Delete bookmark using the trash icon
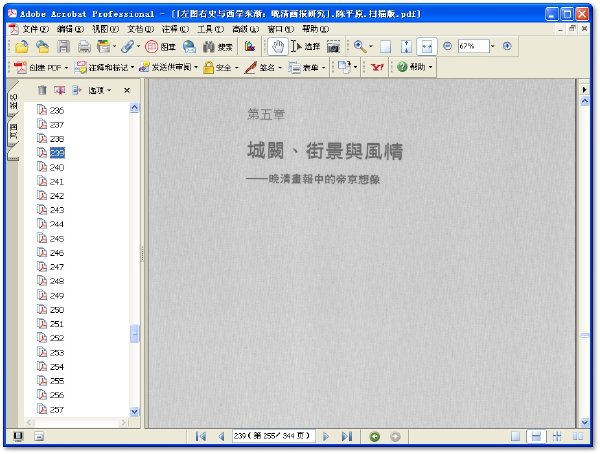The width and height of the screenshot is (600, 454). tap(42, 90)
